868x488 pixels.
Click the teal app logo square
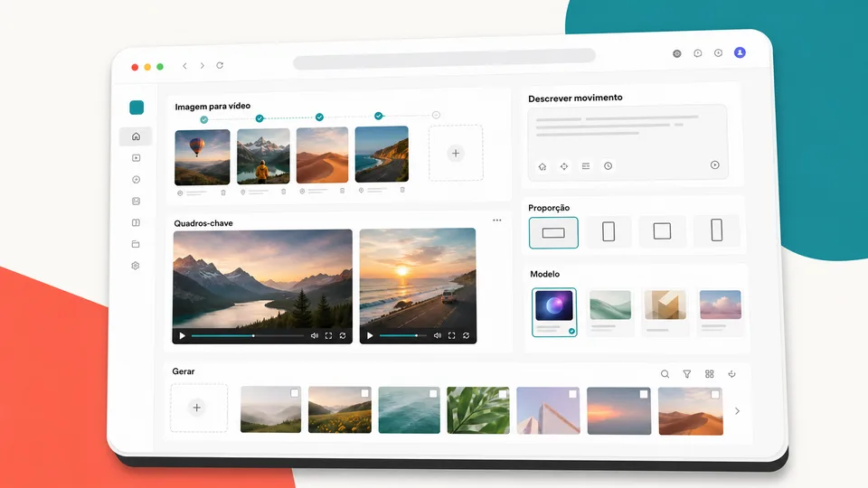tap(137, 108)
